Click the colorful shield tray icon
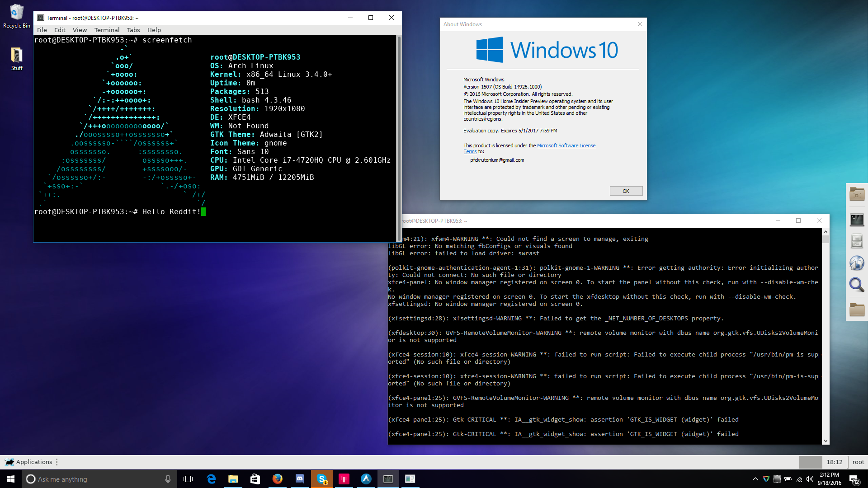 [766, 479]
